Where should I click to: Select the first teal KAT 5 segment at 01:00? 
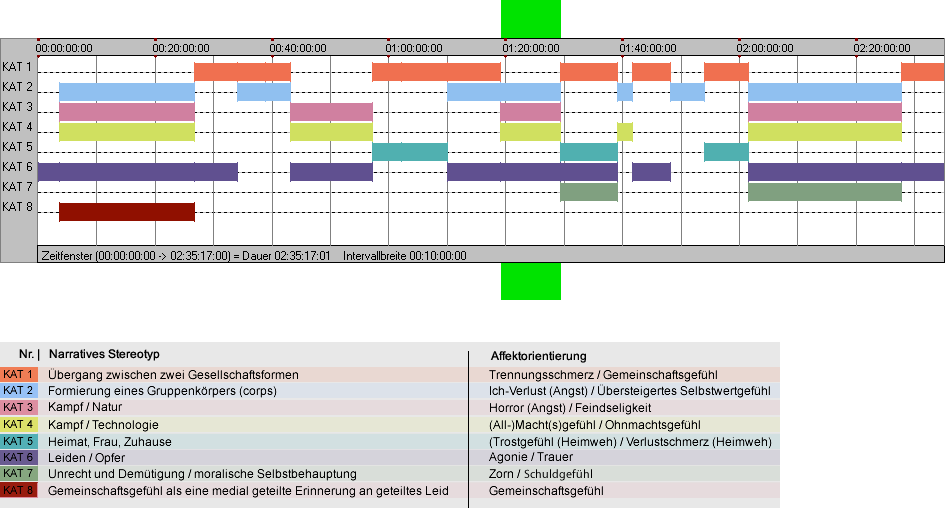point(410,152)
